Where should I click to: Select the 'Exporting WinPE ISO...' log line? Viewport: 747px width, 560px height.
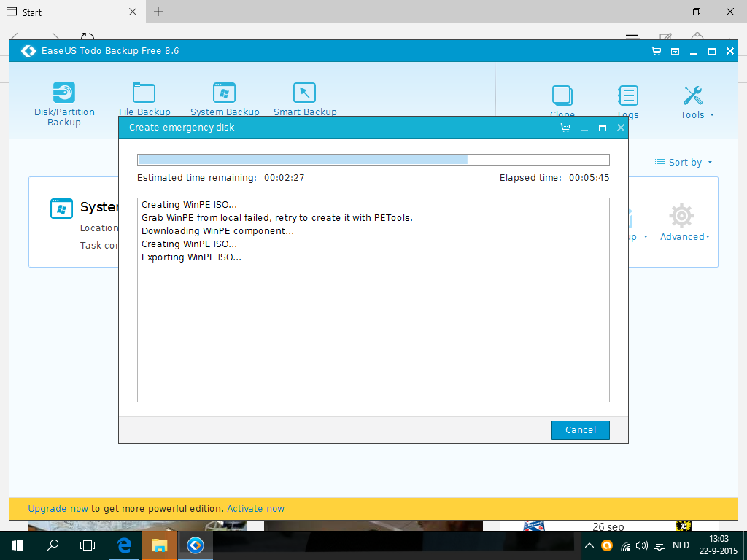(x=191, y=257)
